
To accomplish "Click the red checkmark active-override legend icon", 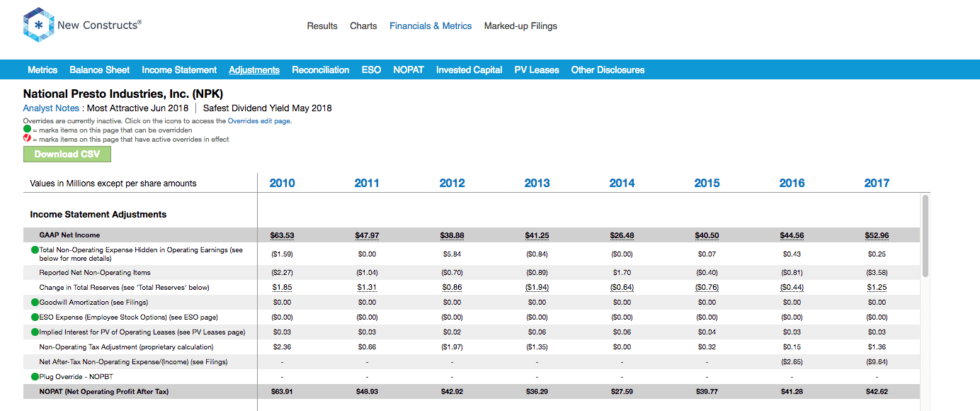I will tap(27, 139).
